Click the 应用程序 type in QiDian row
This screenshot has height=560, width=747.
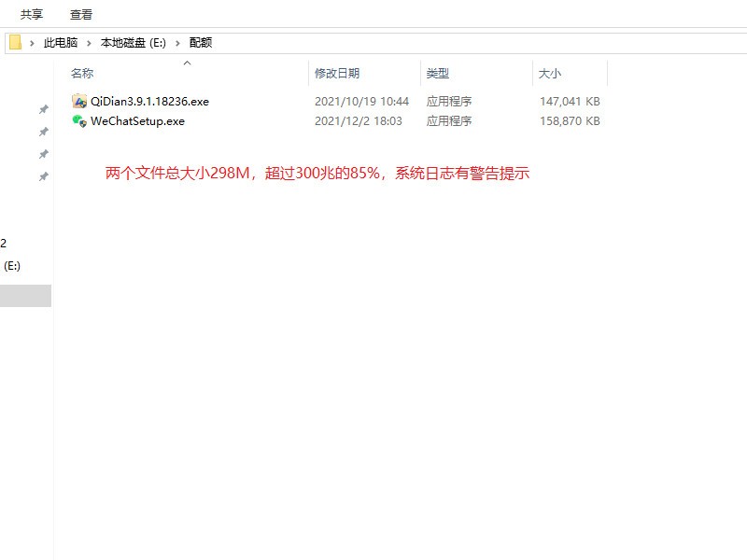point(449,102)
